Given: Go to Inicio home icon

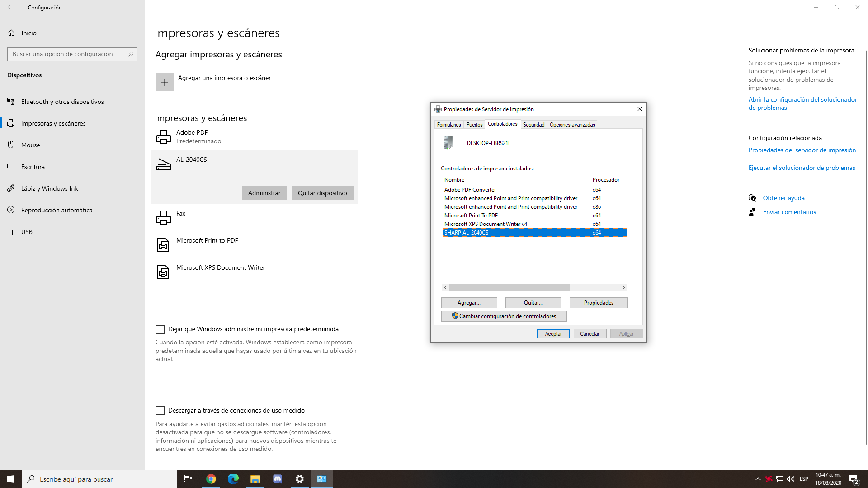Looking at the screenshot, I should point(12,33).
